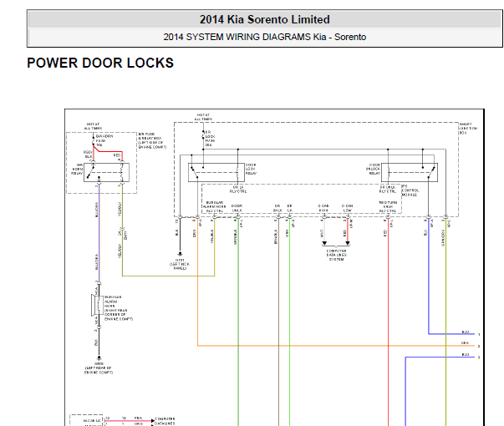Screen dimensions: 504x426
Task: Click the burglar alarm horn speaker symbol
Action: (x=97, y=306)
